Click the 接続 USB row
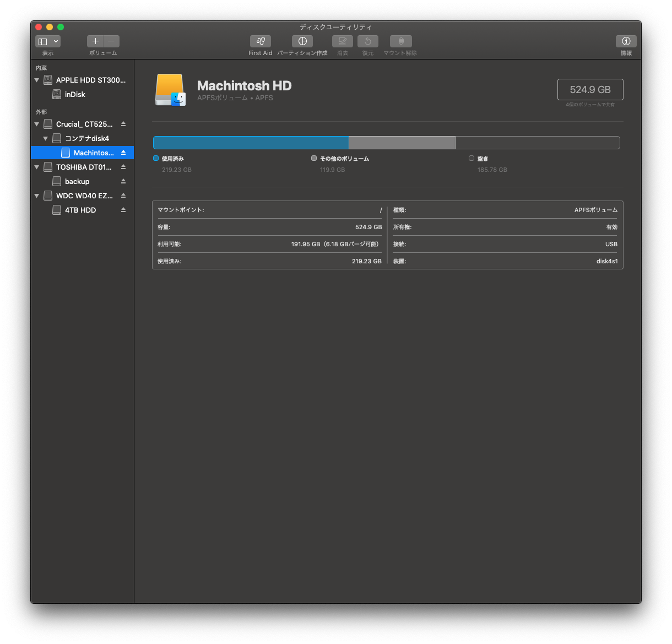 (505, 244)
